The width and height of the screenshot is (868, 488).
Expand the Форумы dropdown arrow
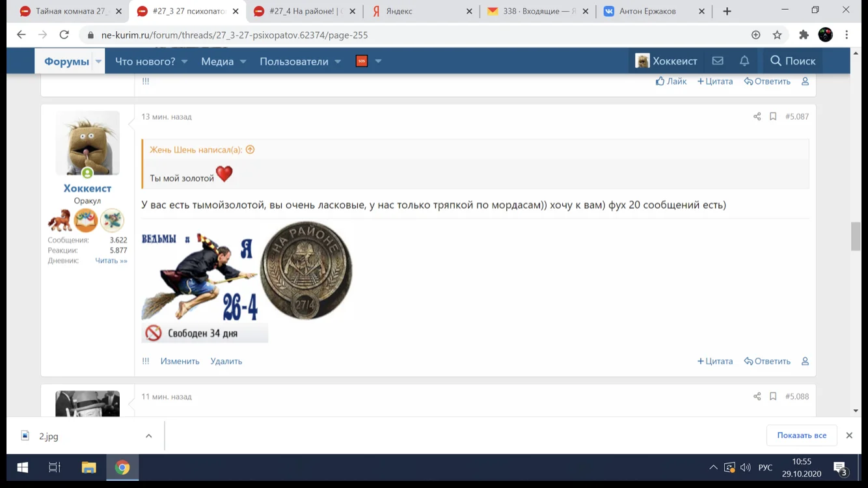98,61
